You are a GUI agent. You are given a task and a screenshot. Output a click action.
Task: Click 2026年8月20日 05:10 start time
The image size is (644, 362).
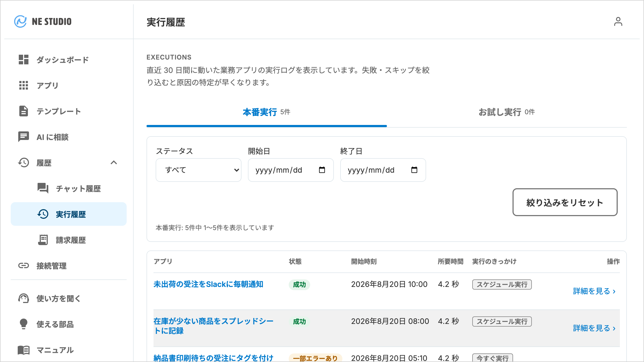click(x=389, y=358)
